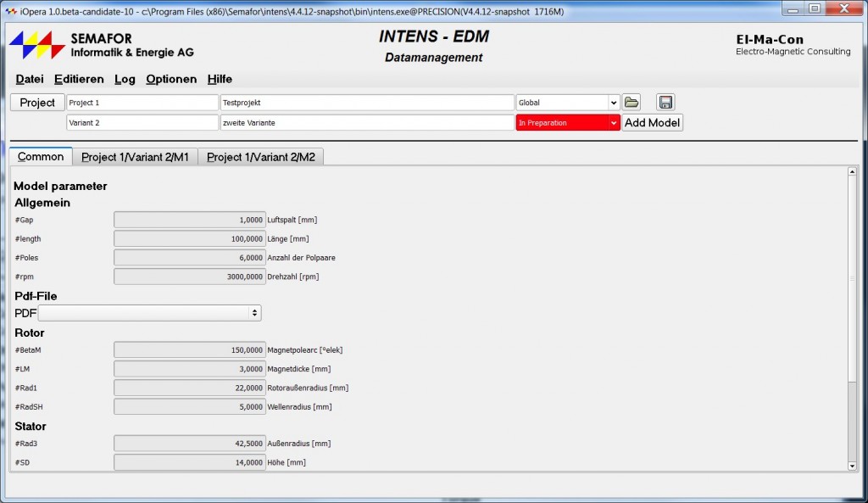
Task: Minimize the iOpera window
Action: pyautogui.click(x=793, y=8)
